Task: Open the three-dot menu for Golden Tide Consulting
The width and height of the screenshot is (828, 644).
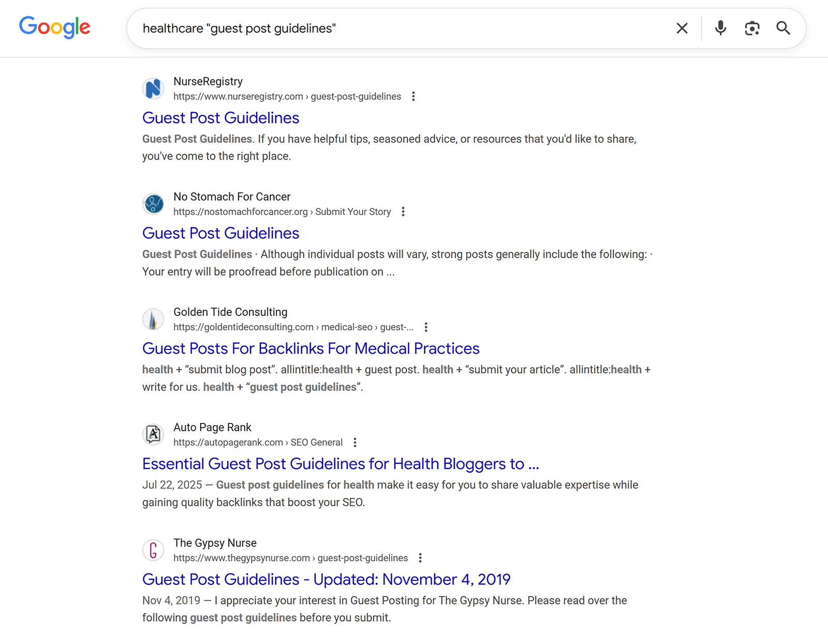Action: click(x=426, y=327)
